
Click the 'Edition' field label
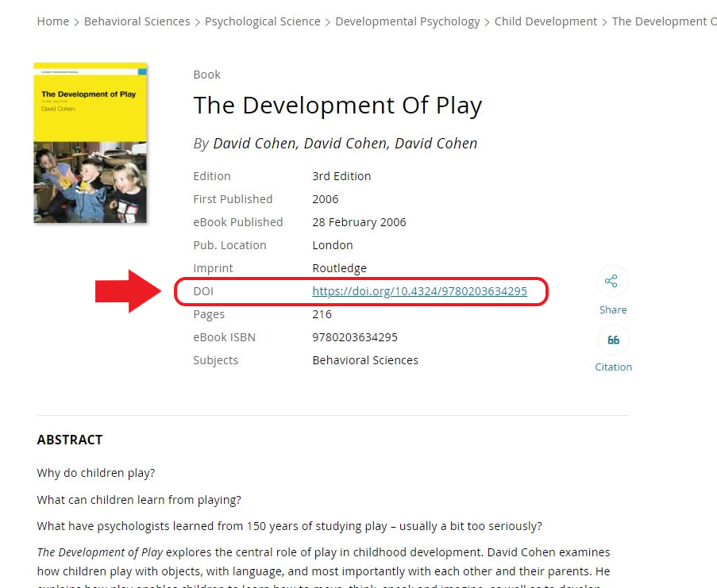212,176
